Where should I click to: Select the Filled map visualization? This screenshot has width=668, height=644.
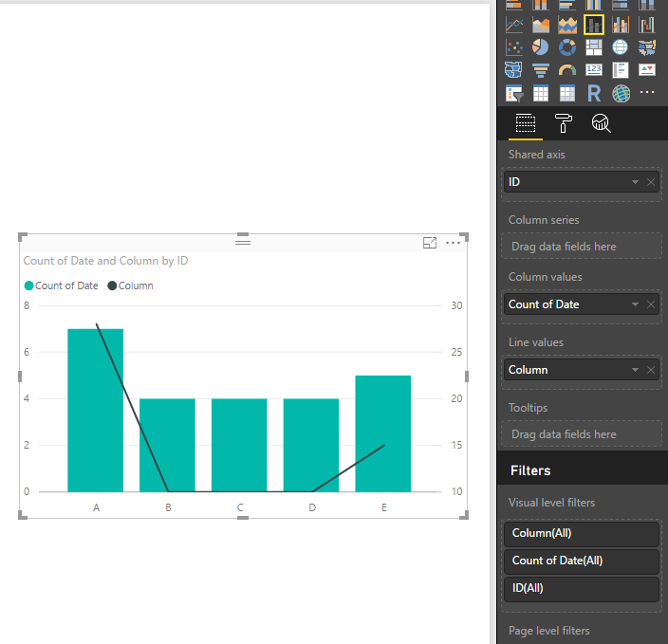click(647, 47)
